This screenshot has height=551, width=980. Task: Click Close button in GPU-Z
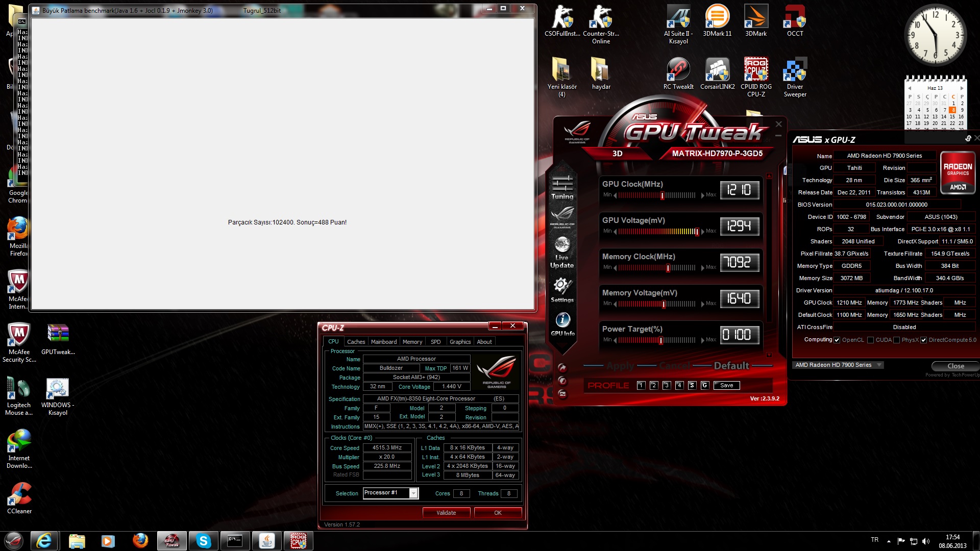point(955,366)
